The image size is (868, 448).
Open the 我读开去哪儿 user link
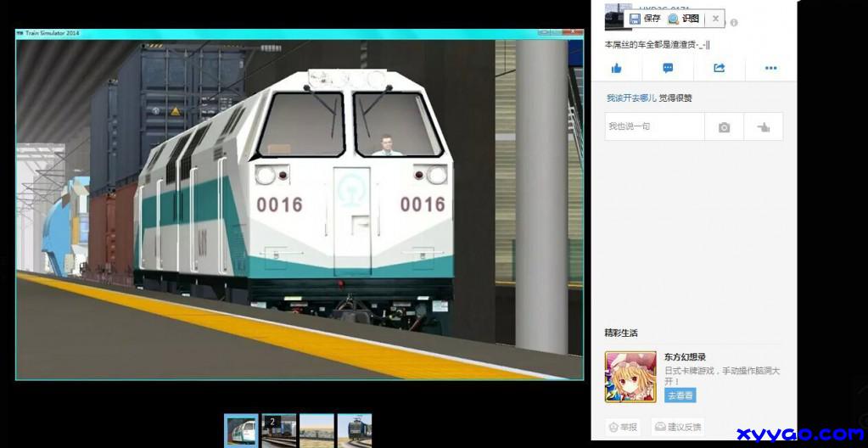tap(630, 98)
